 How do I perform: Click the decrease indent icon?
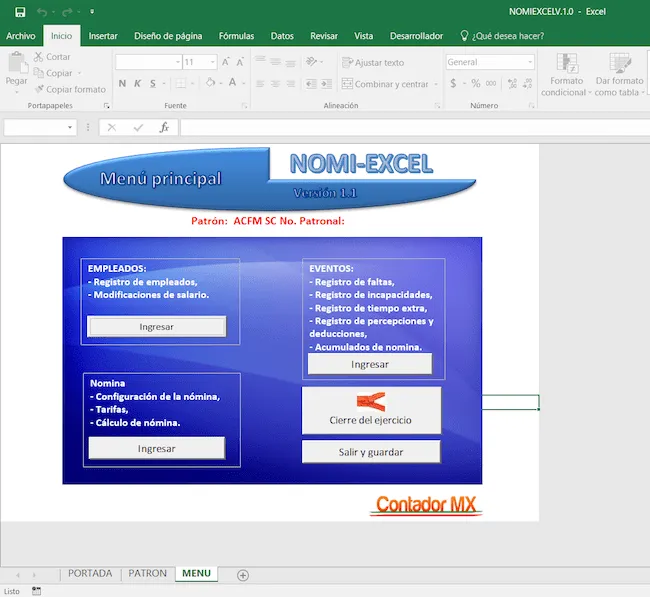tap(311, 84)
